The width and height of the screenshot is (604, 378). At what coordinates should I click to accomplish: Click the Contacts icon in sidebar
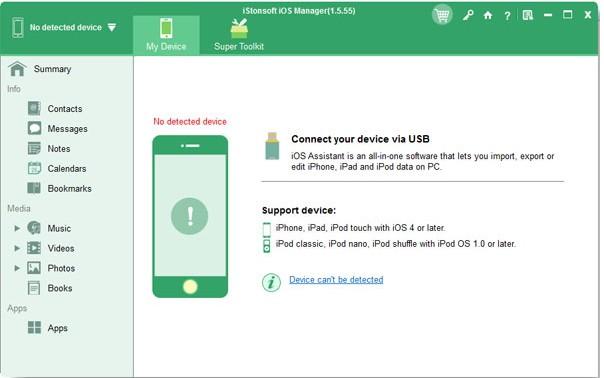34,108
